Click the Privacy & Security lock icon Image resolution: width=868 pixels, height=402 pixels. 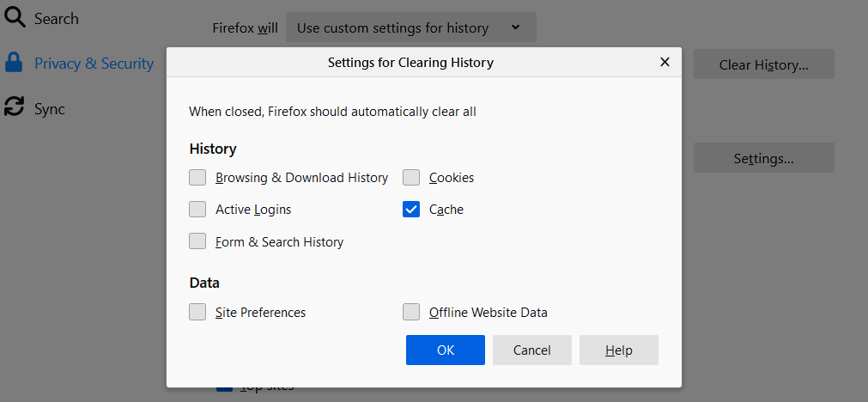point(14,63)
